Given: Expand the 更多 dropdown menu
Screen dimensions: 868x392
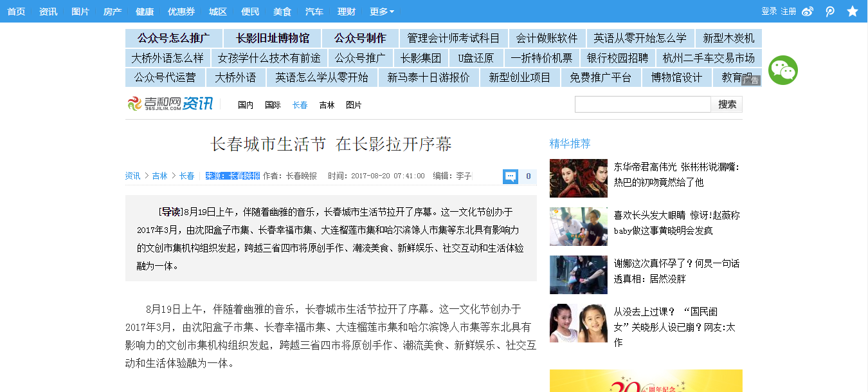Looking at the screenshot, I should 382,12.
